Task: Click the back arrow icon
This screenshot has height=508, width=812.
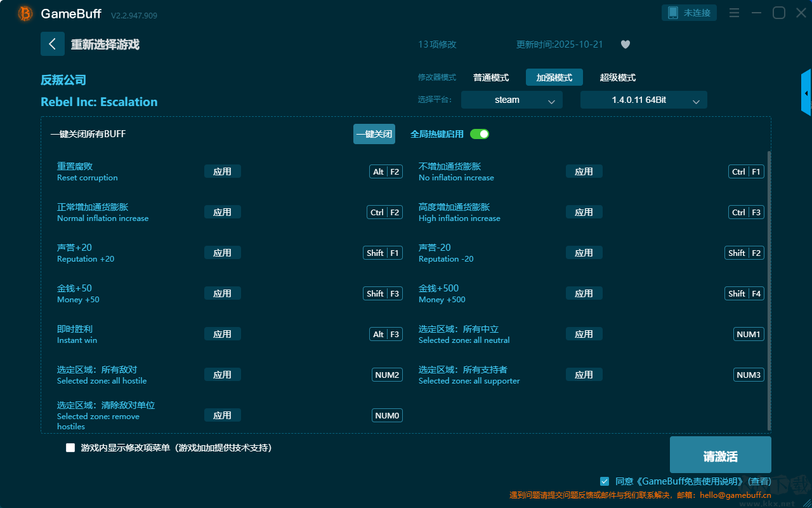Action: [52, 44]
